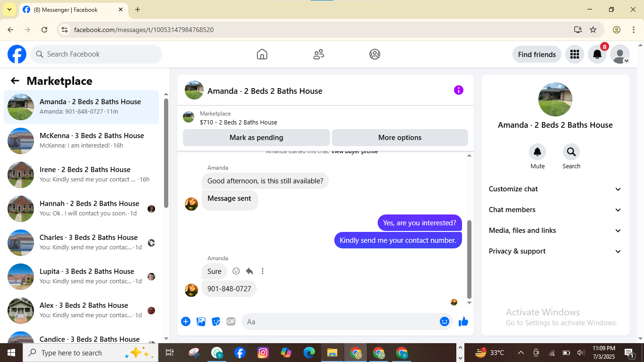Open notifications bell with 8 badge
This screenshot has width=644, height=362.
tap(597, 54)
